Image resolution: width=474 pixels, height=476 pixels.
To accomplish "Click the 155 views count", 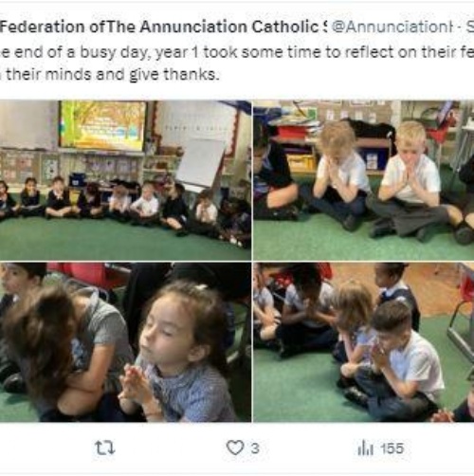I will tap(392, 449).
